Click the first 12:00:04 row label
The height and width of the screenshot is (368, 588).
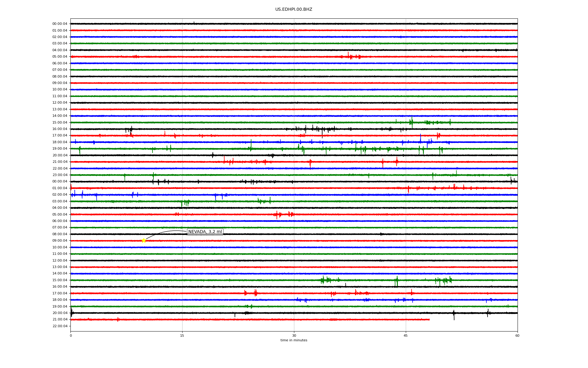pyautogui.click(x=60, y=102)
